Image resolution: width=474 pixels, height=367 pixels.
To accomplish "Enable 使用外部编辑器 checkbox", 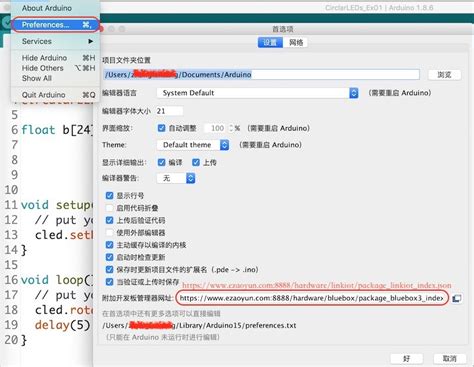I will click(x=109, y=233).
